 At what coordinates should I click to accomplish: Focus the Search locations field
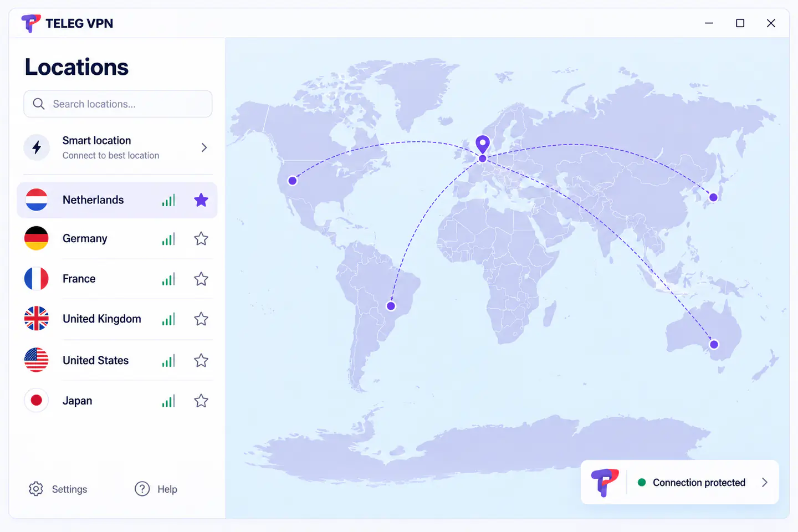[118, 104]
